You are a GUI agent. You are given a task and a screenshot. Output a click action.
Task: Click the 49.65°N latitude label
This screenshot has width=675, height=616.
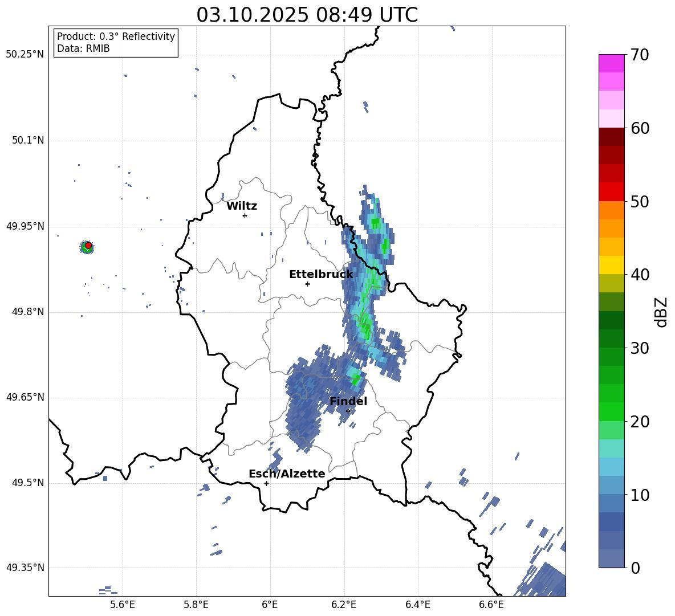pyautogui.click(x=25, y=397)
